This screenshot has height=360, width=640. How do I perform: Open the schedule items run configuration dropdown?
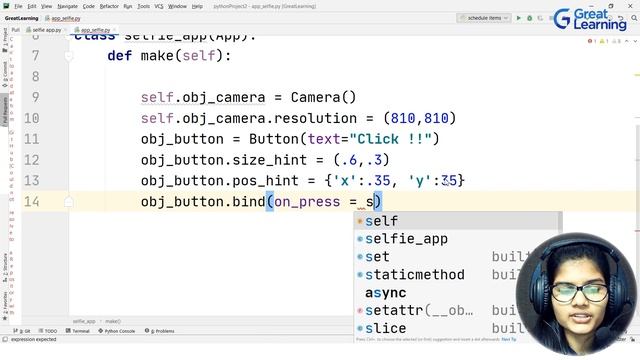(x=484, y=18)
